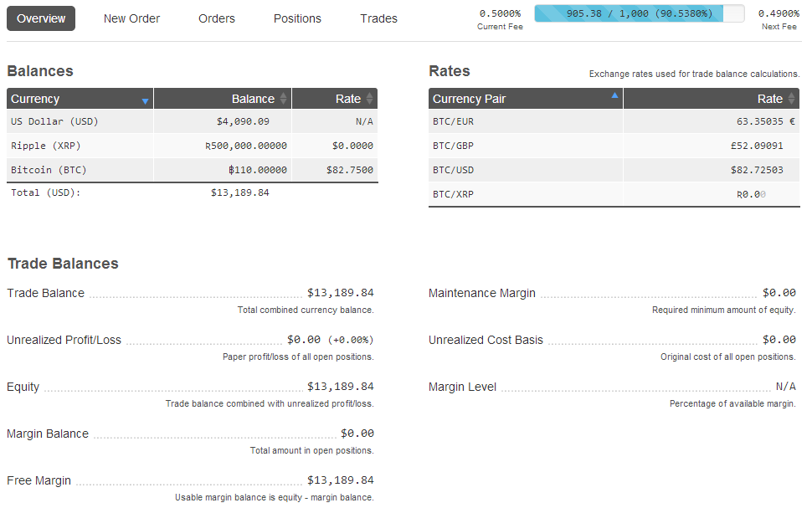The image size is (812, 508).
Task: Click the fee volume progress bar
Action: [x=639, y=13]
